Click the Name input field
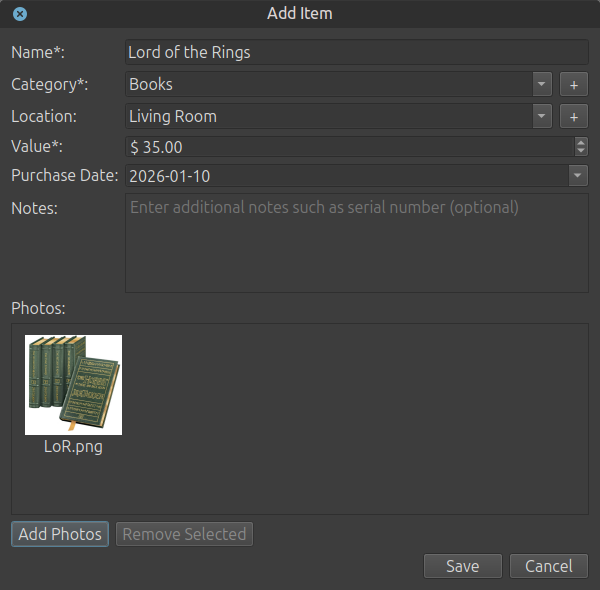 [357, 52]
